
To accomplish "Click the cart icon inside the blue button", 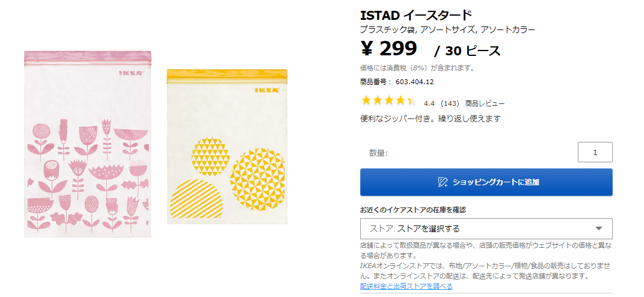I will (443, 182).
